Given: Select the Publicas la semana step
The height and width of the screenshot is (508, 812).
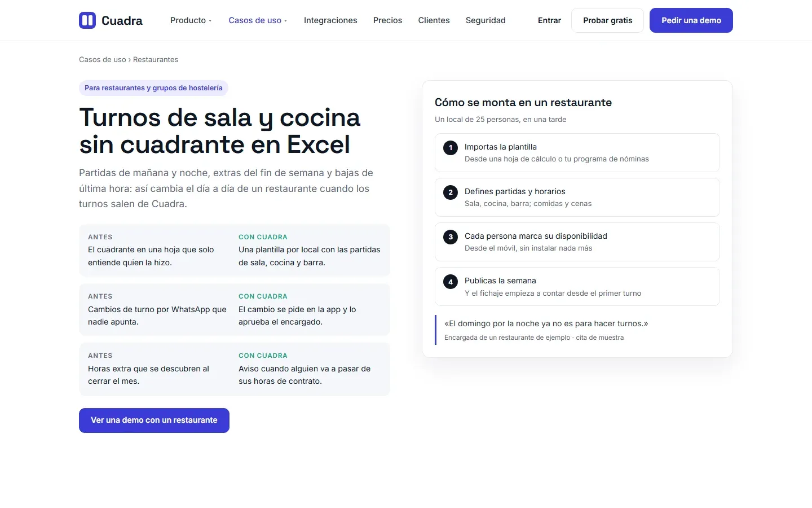Looking at the screenshot, I should [x=577, y=286].
